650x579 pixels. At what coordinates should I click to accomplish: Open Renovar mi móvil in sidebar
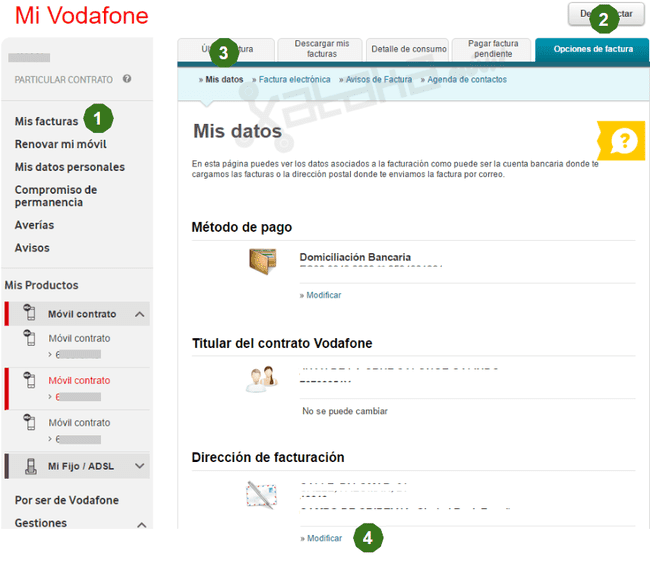point(61,144)
